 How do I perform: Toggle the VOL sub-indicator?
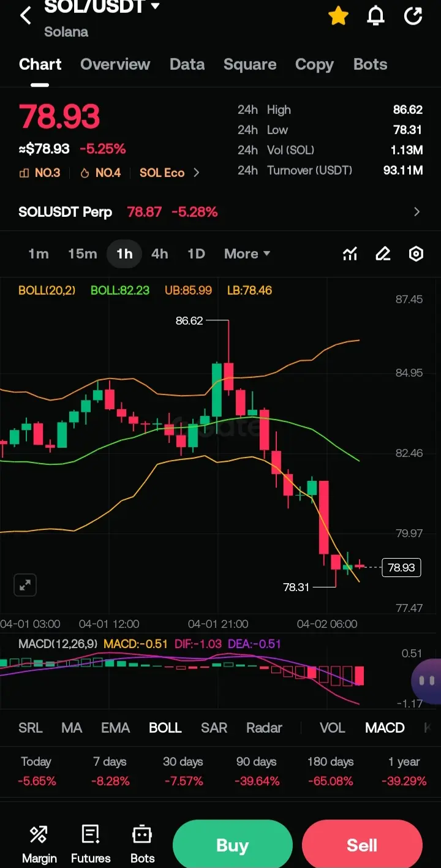tap(332, 728)
